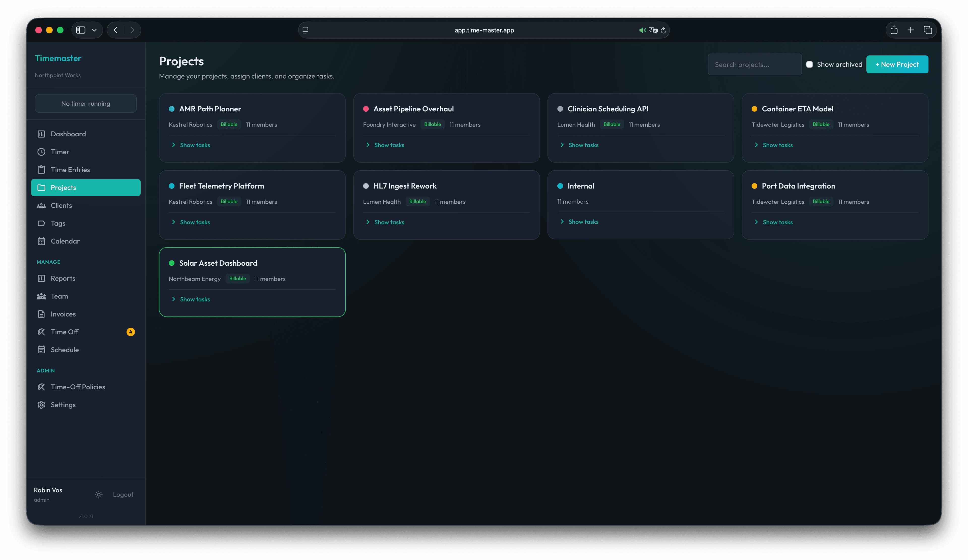Image resolution: width=968 pixels, height=560 pixels.
Task: Go to Time Off with badge 4
Action: tap(86, 332)
